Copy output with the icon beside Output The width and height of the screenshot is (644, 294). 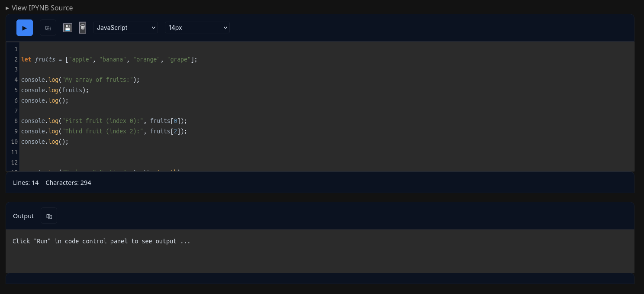[x=49, y=216]
